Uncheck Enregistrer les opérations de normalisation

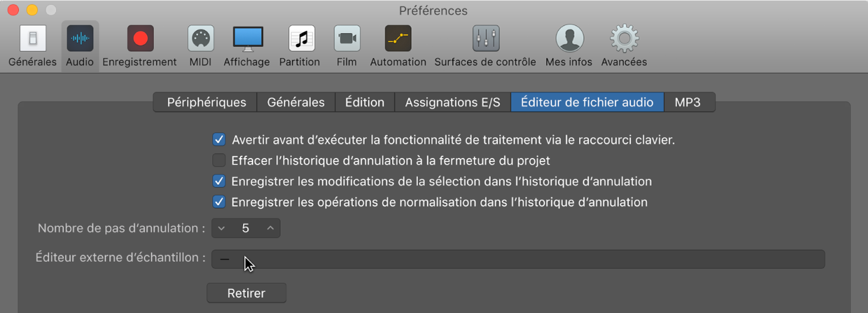coord(219,202)
